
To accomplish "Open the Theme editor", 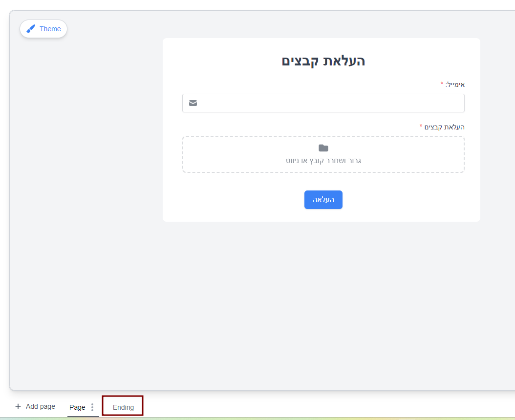I will click(43, 29).
